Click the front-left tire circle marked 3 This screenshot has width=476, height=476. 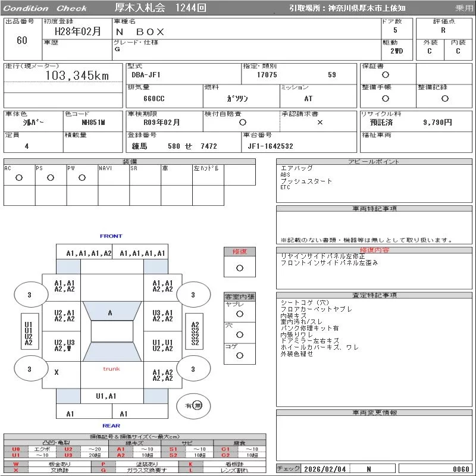29,295
